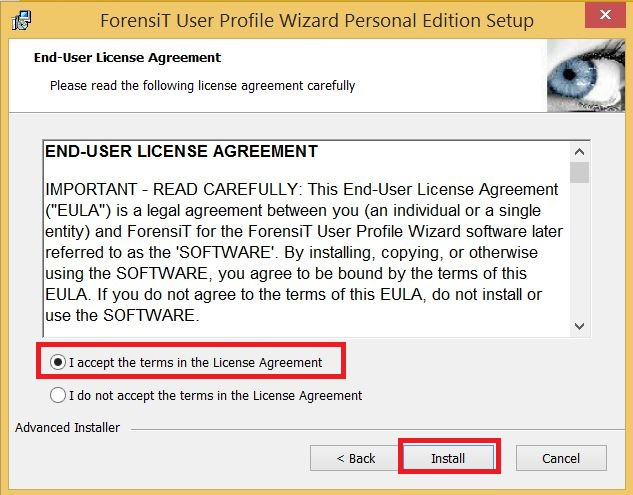Go back with the < Back button

click(x=356, y=458)
